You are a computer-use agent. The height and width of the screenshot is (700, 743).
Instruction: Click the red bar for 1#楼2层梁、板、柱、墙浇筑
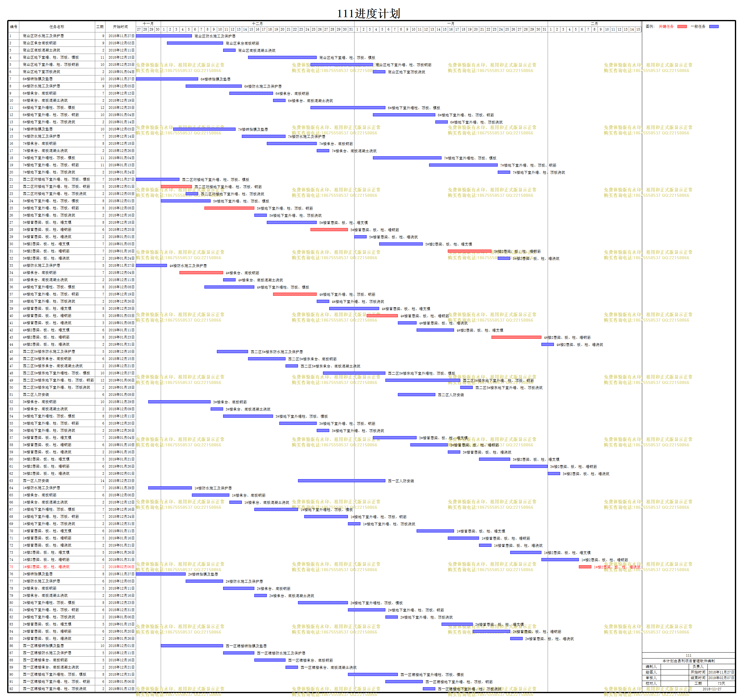(x=585, y=567)
